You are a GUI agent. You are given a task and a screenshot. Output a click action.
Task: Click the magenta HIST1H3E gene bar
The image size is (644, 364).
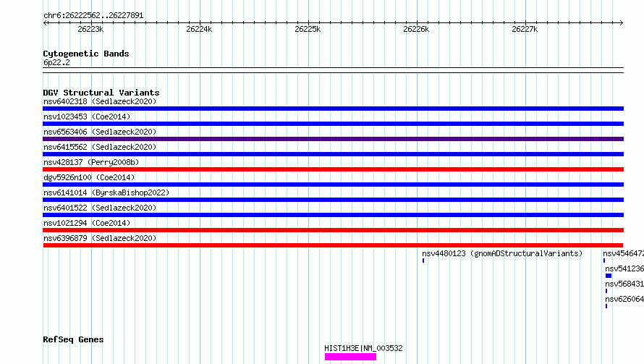(x=350, y=357)
